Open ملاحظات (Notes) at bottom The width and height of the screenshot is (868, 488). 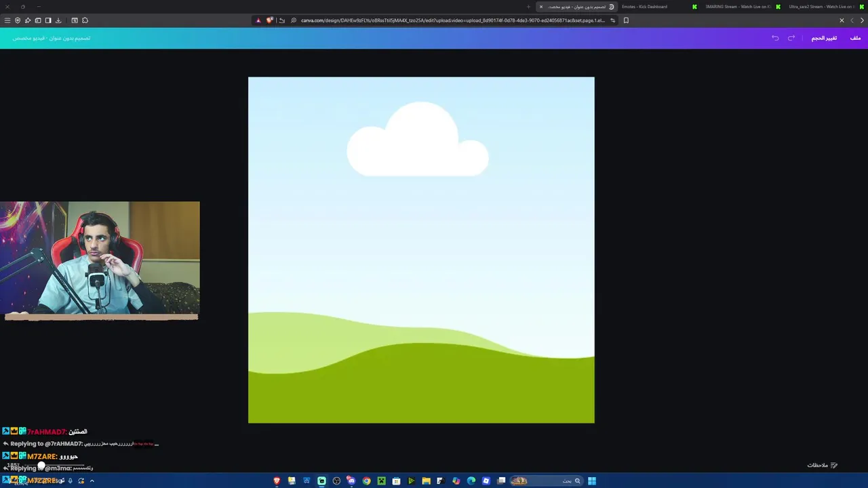point(822,465)
